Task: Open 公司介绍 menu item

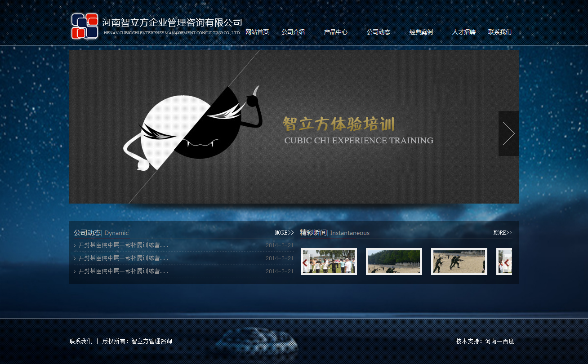Action: [293, 32]
